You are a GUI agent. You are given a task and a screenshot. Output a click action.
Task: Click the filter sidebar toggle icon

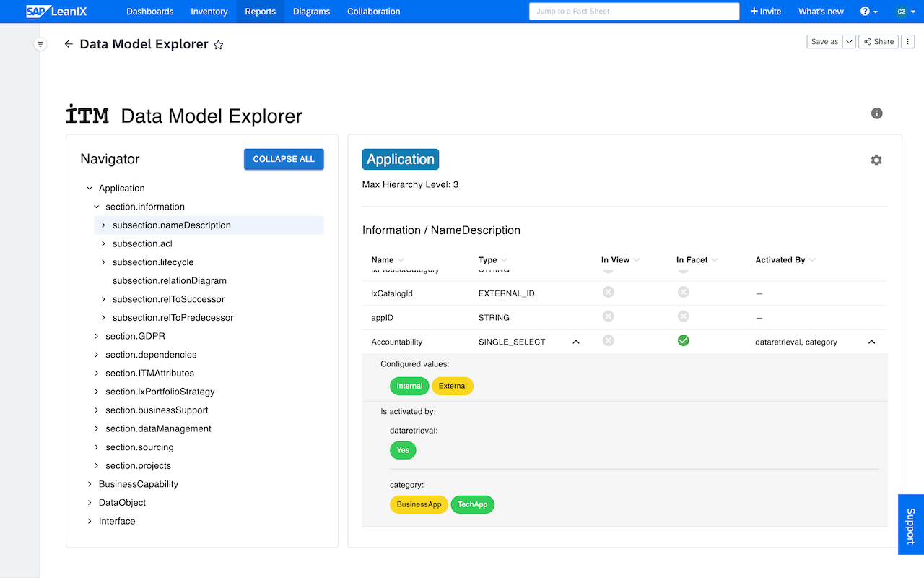[40, 44]
